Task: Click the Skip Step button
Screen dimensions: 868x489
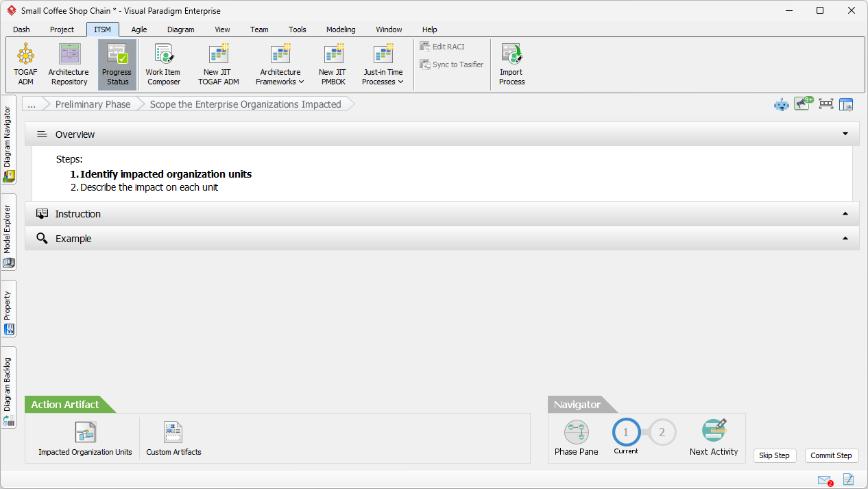Action: (x=774, y=455)
